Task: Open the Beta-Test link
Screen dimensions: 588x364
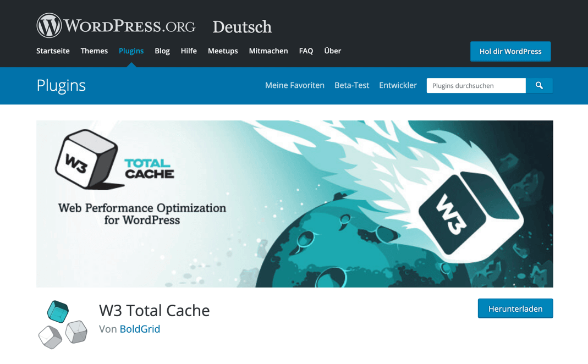Action: pyautogui.click(x=351, y=85)
